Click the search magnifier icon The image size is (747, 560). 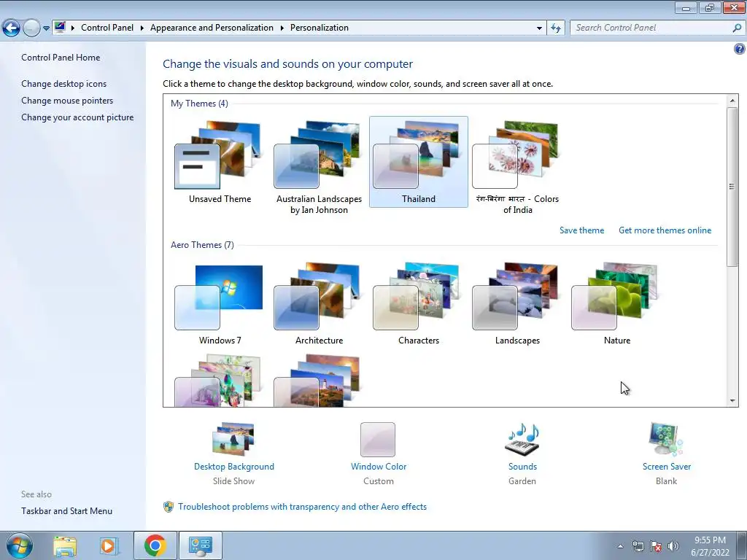tap(737, 28)
